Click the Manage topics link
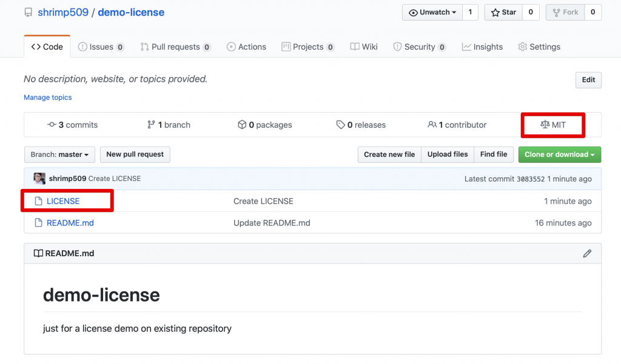621x364 pixels. pos(48,98)
